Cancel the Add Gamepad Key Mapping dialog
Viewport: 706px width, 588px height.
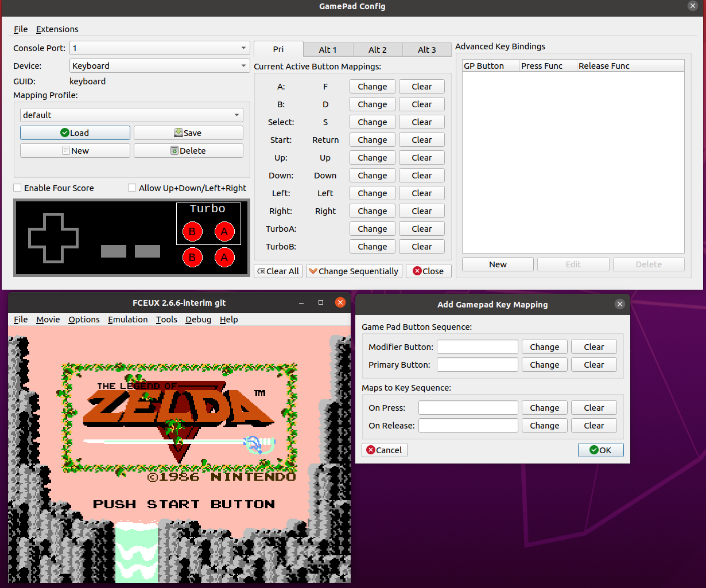click(x=384, y=450)
